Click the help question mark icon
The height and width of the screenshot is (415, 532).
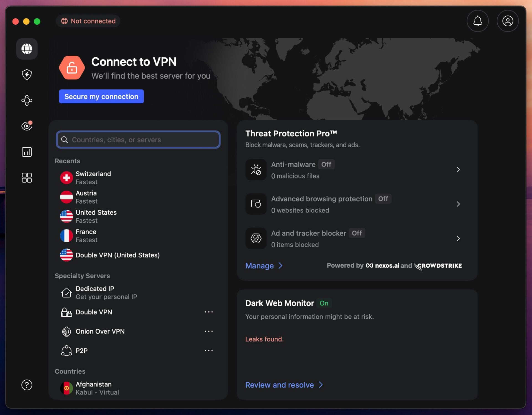click(27, 385)
